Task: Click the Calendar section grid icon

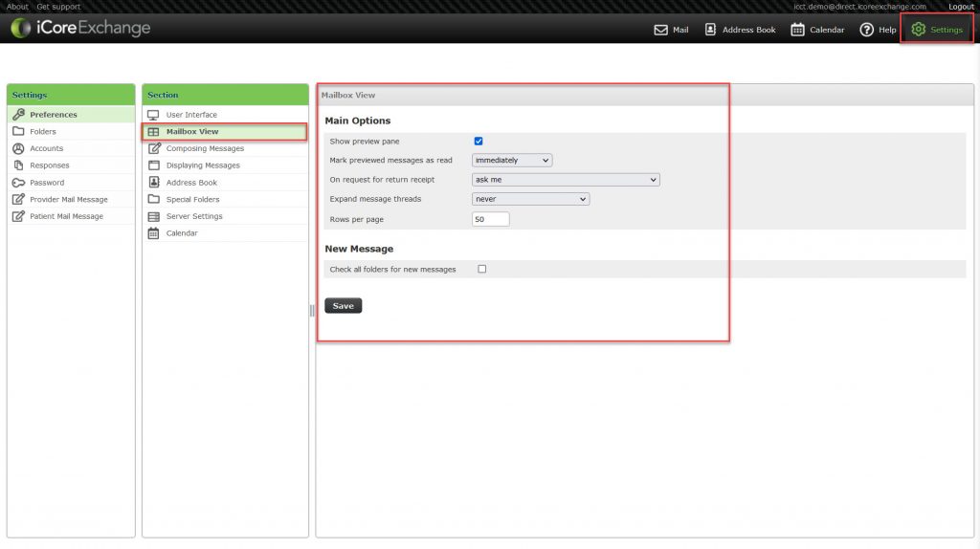Action: (154, 233)
